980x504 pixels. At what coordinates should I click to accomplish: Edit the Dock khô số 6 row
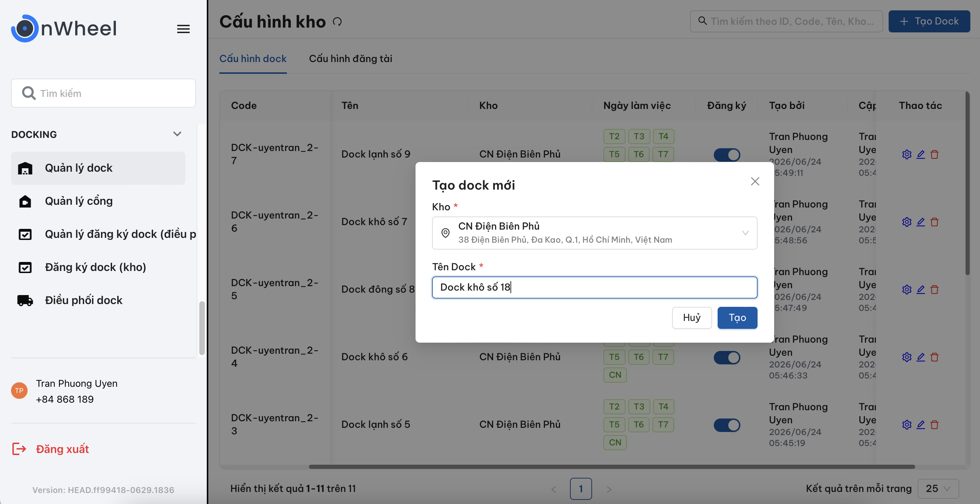pos(921,357)
